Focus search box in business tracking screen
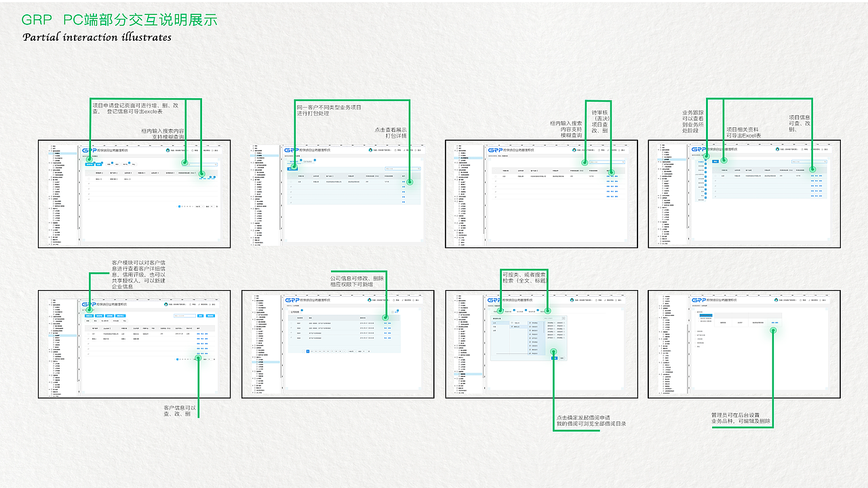 tap(809, 162)
